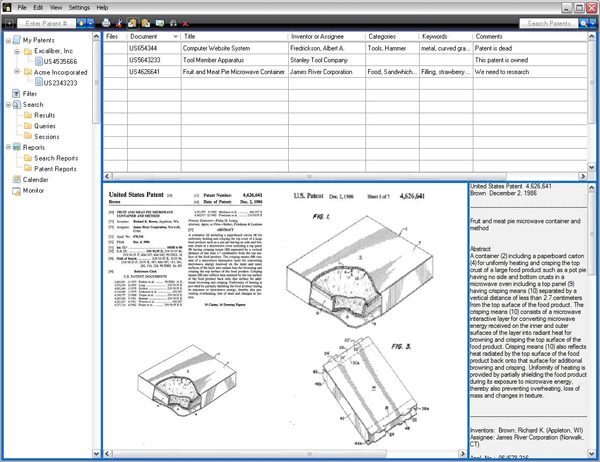Click the table's vertical scrollbar down arrow
Viewport: 600px width, 462px height.
(591, 167)
